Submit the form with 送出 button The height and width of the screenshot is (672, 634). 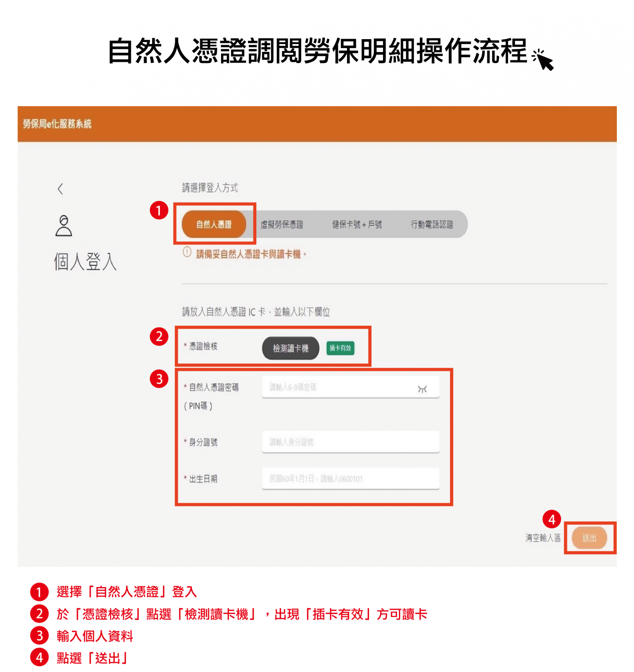[590, 538]
